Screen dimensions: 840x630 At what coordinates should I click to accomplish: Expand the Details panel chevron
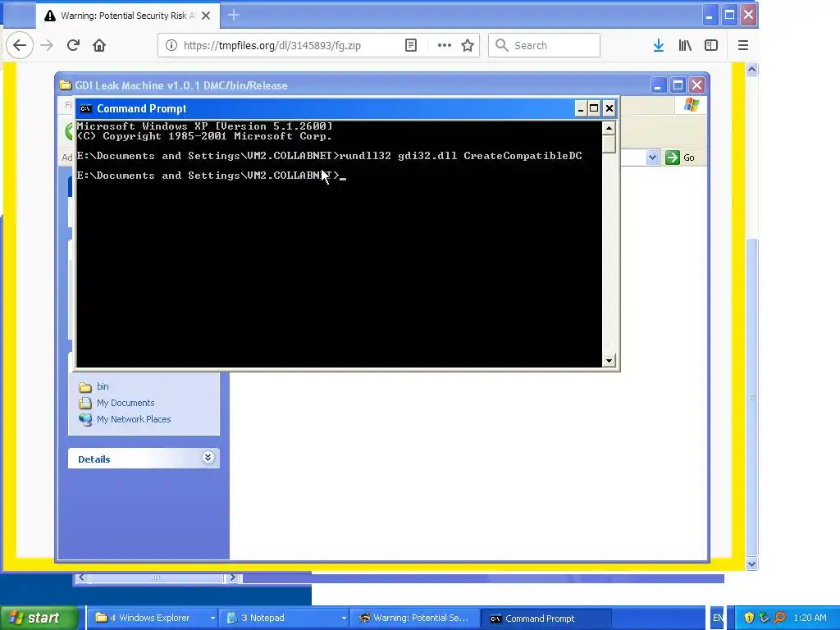pos(208,458)
